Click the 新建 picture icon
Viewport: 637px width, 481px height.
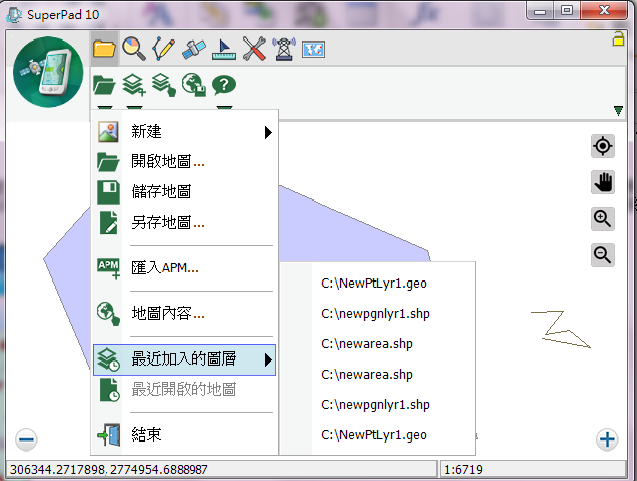click(108, 132)
